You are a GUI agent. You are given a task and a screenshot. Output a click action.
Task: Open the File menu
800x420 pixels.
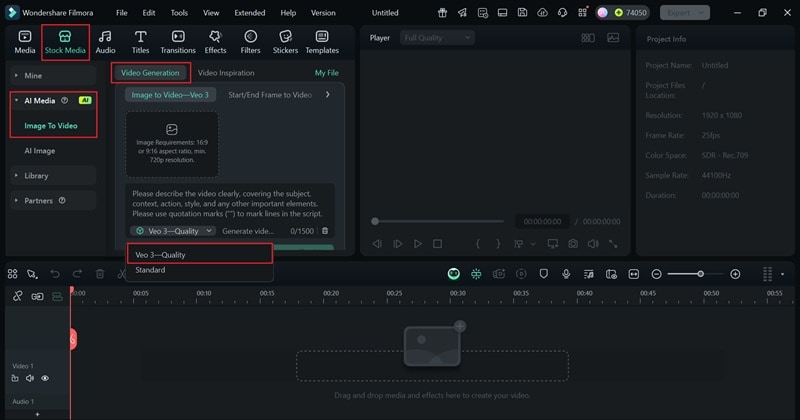[121, 13]
